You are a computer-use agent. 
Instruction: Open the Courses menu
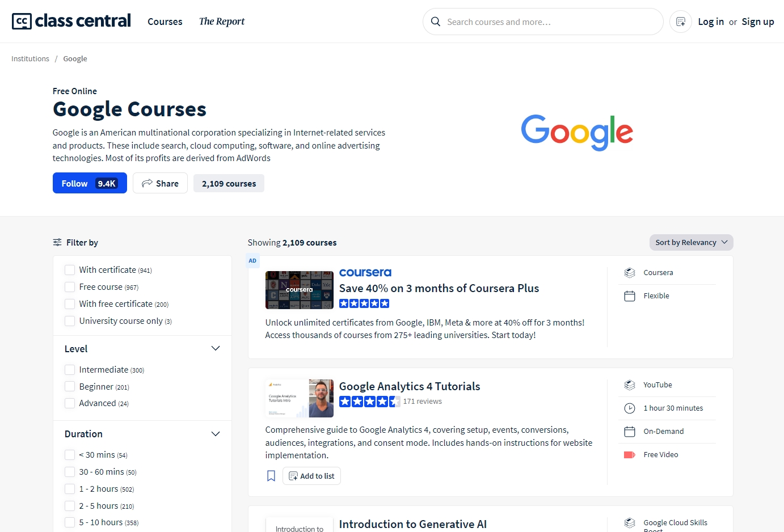pyautogui.click(x=165, y=22)
